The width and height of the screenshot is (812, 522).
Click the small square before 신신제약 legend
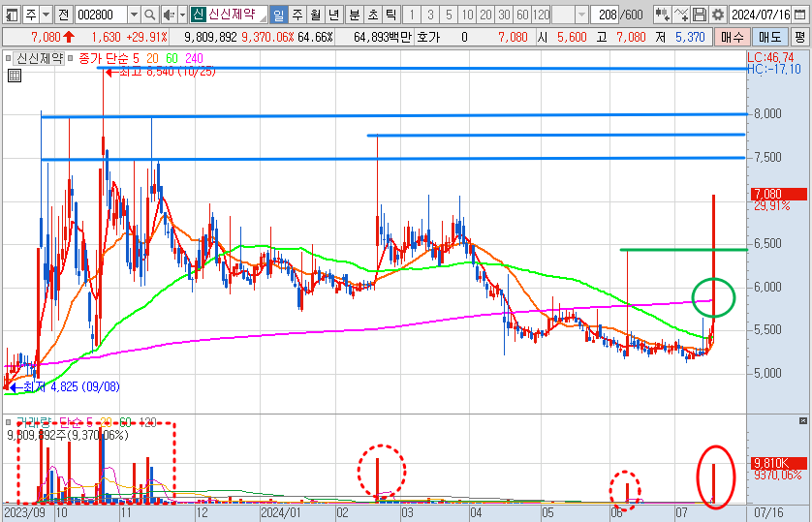(9, 58)
